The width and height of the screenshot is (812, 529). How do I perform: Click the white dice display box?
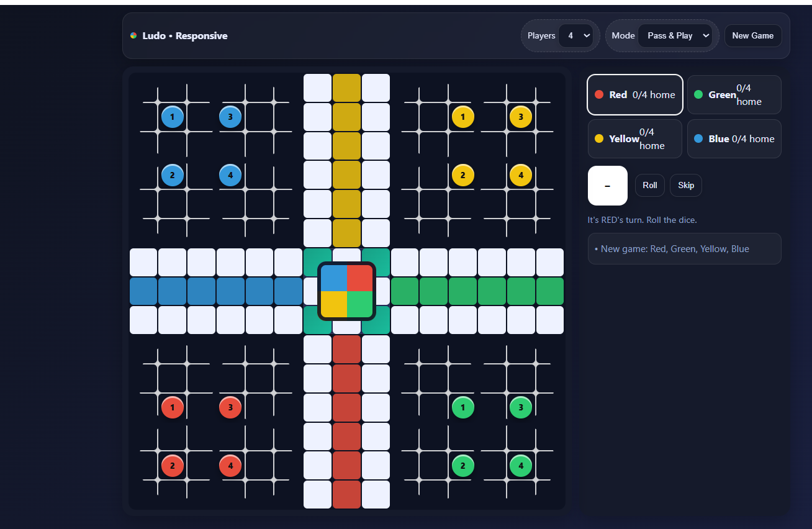607,186
